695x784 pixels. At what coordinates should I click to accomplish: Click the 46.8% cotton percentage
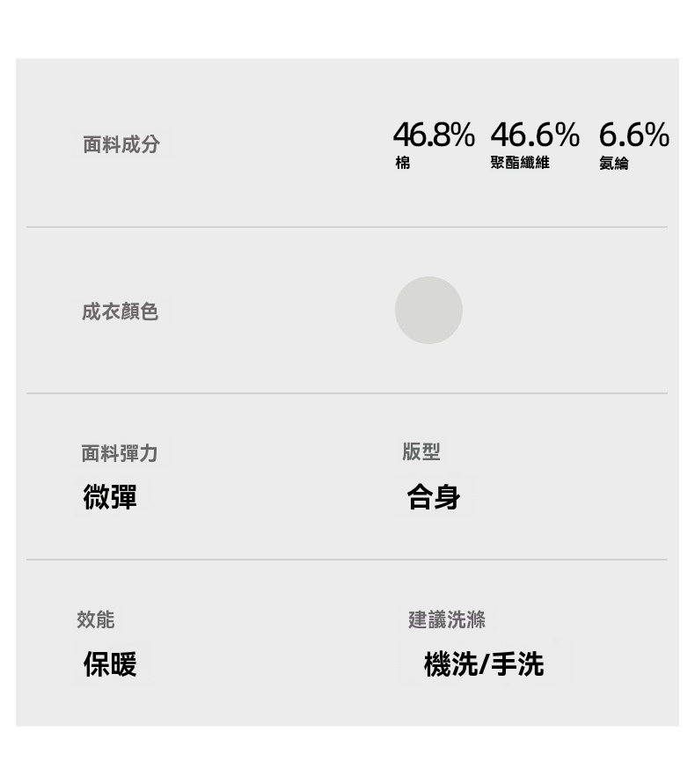(434, 136)
